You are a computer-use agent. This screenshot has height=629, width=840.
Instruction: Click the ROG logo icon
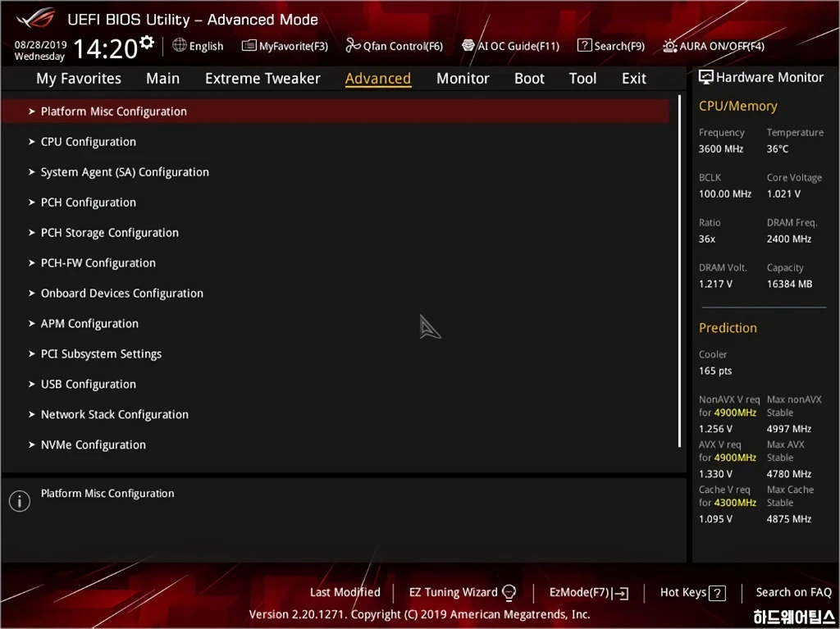tap(35, 19)
